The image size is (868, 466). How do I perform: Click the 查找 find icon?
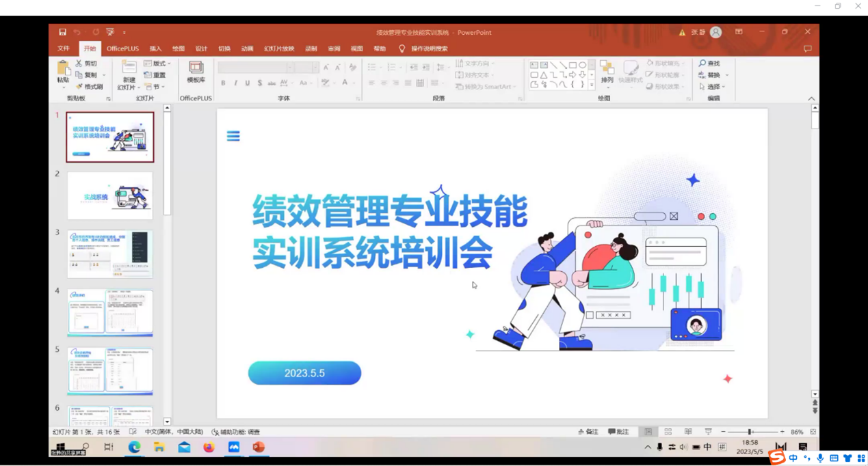pyautogui.click(x=702, y=64)
